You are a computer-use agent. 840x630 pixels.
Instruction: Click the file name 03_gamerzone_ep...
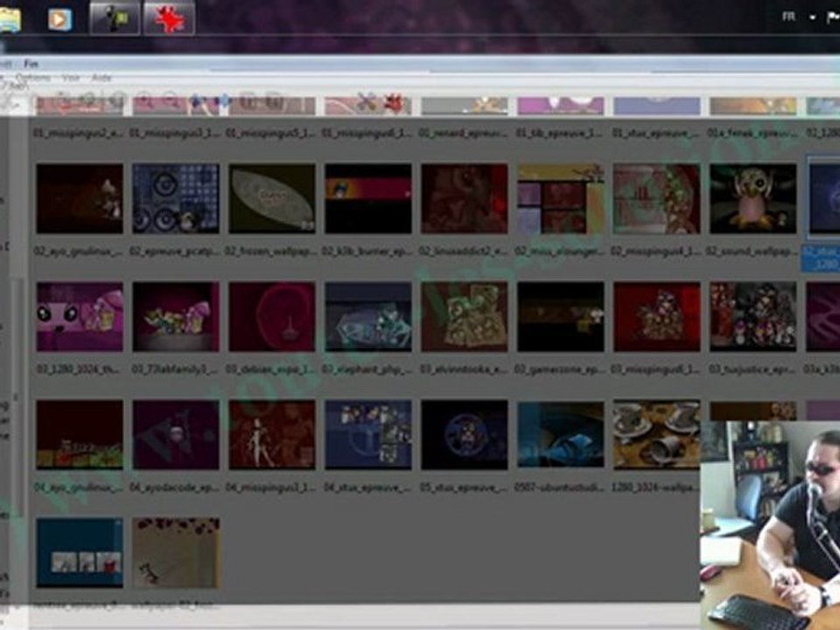click(x=560, y=369)
